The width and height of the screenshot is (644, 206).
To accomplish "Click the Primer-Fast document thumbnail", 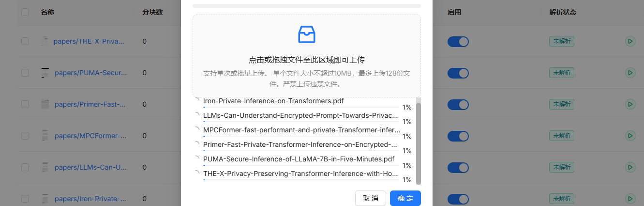I will click(45, 104).
